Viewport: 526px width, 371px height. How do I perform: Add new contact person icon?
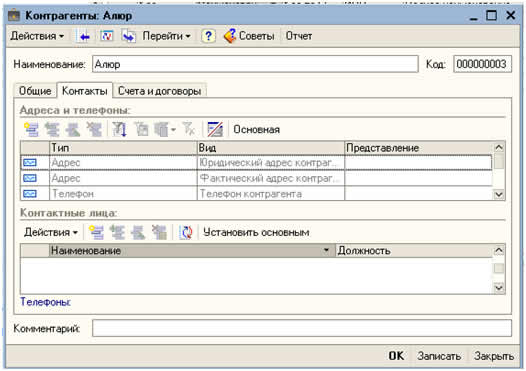97,232
